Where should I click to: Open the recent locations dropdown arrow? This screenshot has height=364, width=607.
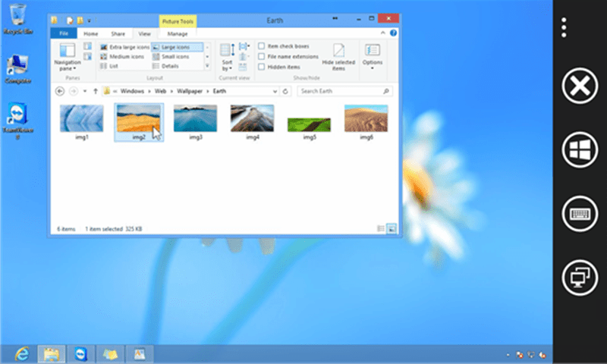pos(85,91)
